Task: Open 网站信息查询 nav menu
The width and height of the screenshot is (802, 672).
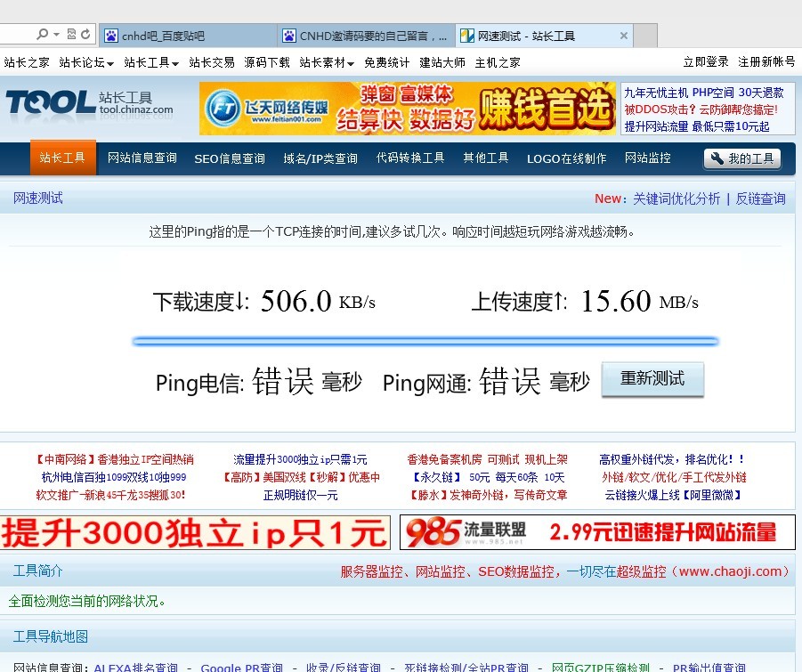Action: pos(142,158)
